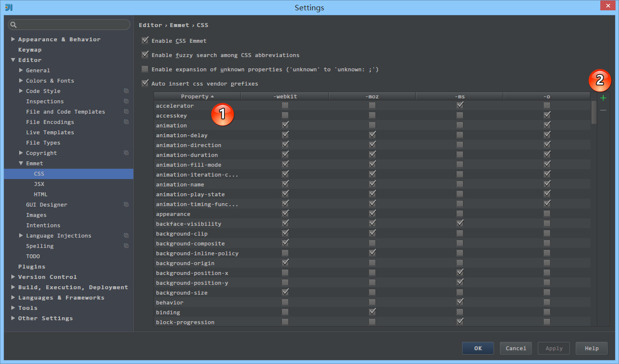Image resolution: width=619 pixels, height=364 pixels.
Task: Click the search magnifier icon in sidebar
Action: tap(13, 25)
